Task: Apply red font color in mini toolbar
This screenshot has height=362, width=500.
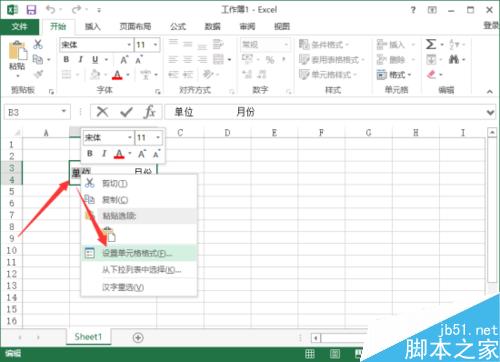Action: coord(119,154)
